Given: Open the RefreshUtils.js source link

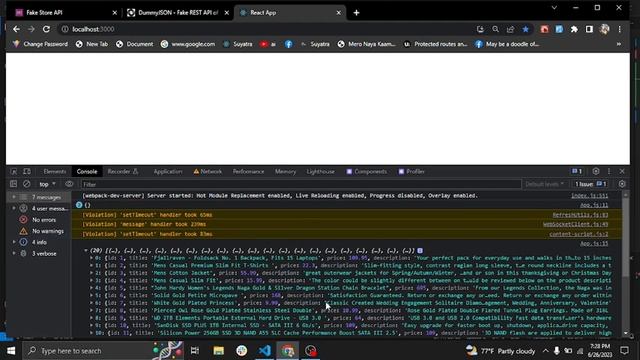Looking at the screenshot, I should pyautogui.click(x=580, y=215).
